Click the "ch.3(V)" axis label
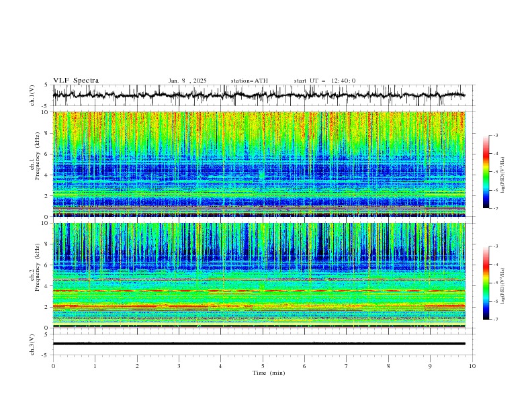The width and height of the screenshot is (532, 411). [32, 345]
